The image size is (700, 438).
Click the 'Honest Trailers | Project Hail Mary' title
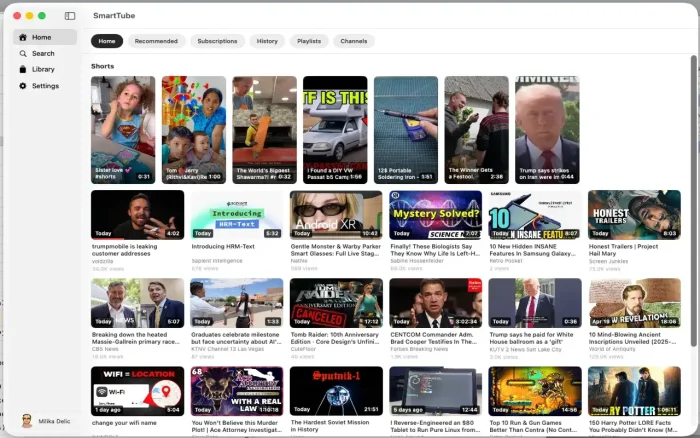click(x=623, y=250)
